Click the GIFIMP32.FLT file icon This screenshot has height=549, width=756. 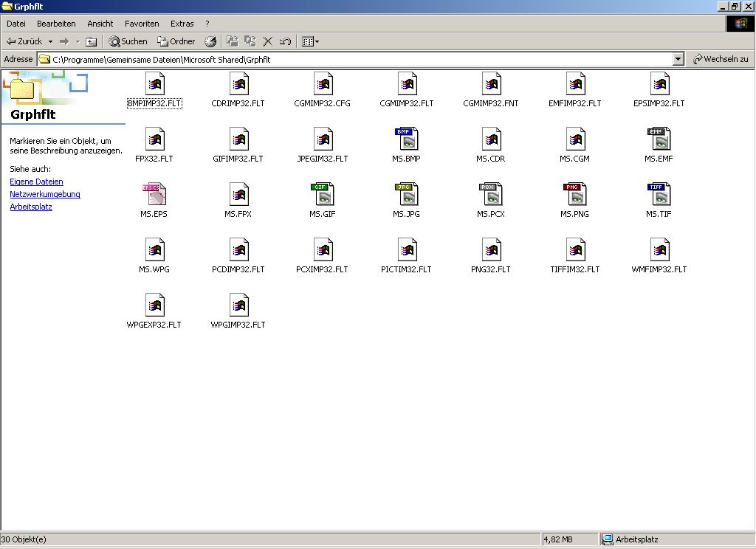coord(238,139)
